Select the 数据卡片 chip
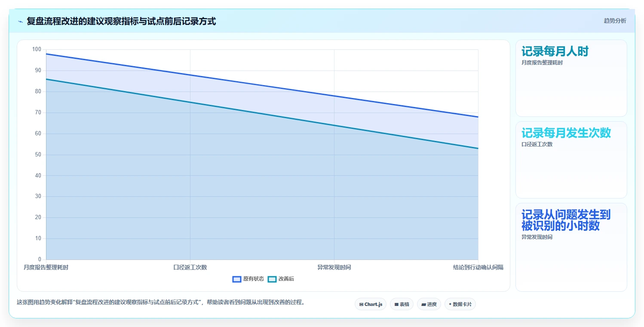Image resolution: width=644 pixels, height=327 pixels. coord(460,304)
